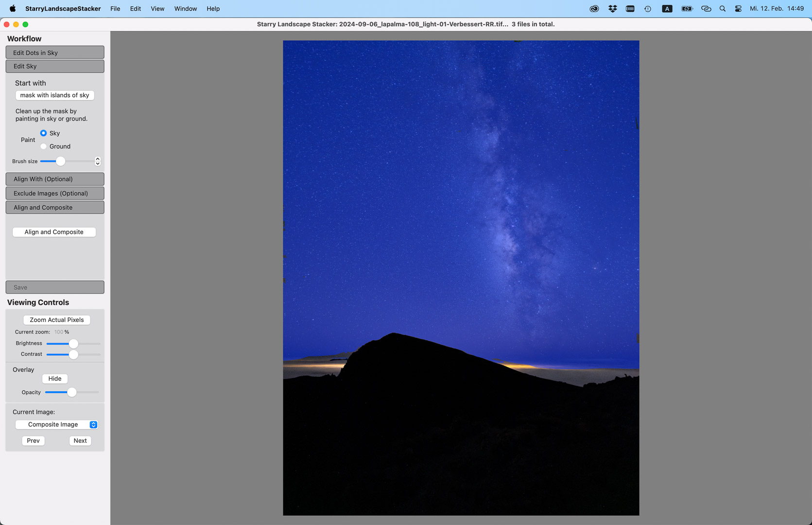Adjust the overlay Opacity slider

click(x=72, y=392)
